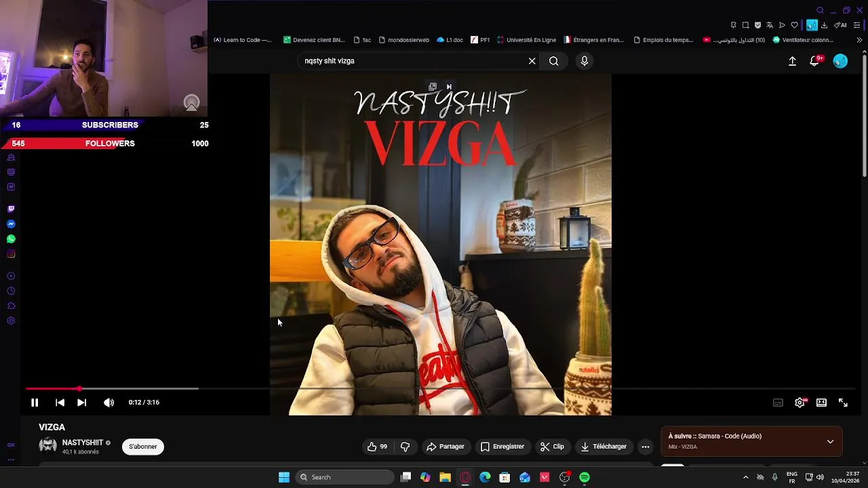Open Messenger in the Opera sidebar

pyautogui.click(x=11, y=224)
